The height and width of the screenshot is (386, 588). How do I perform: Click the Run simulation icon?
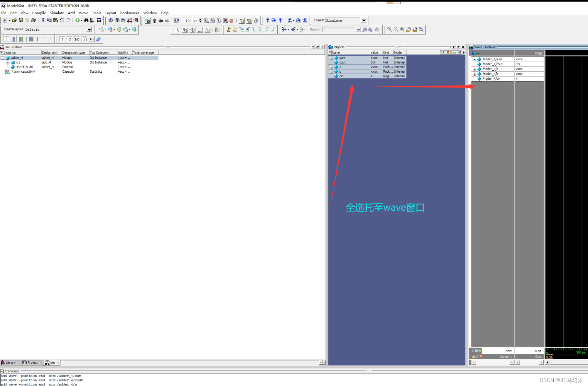(x=206, y=21)
